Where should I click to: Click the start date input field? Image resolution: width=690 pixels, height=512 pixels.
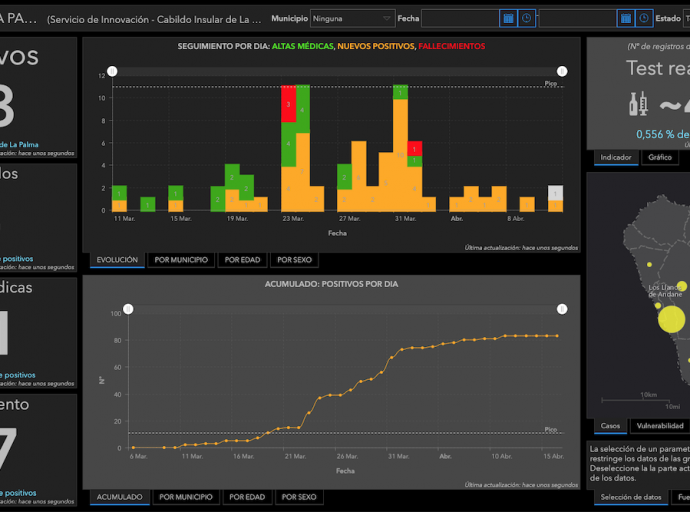coord(460,18)
